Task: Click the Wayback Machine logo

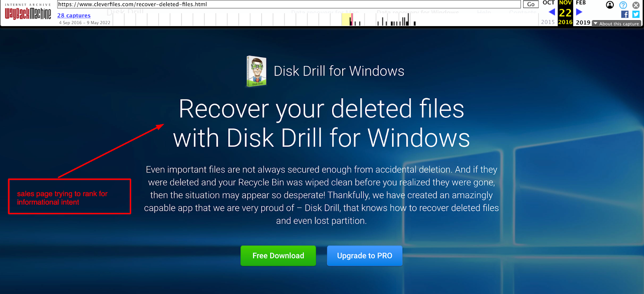Action: point(28,12)
